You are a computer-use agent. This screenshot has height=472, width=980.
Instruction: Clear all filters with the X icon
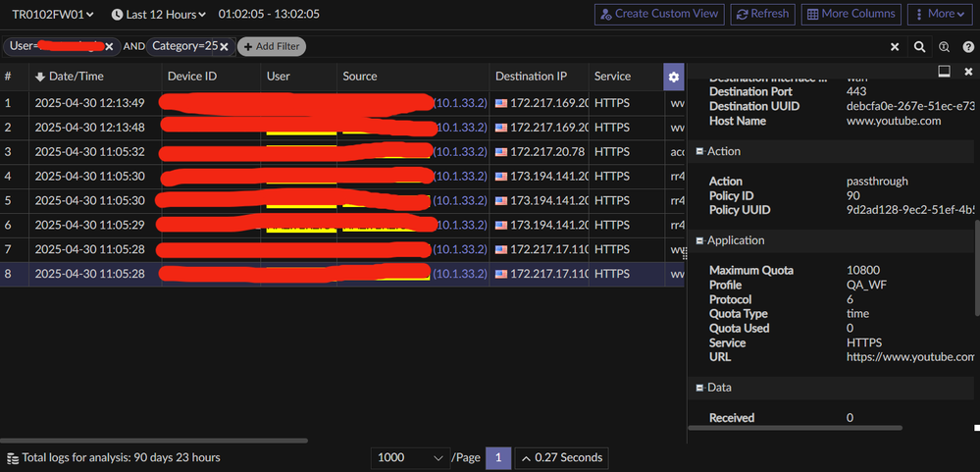pos(895,47)
